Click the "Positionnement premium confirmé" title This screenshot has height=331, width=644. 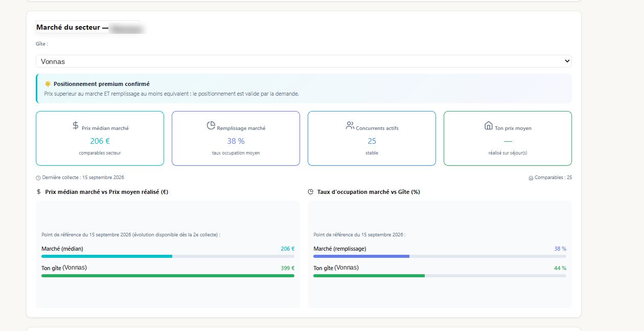click(x=102, y=84)
